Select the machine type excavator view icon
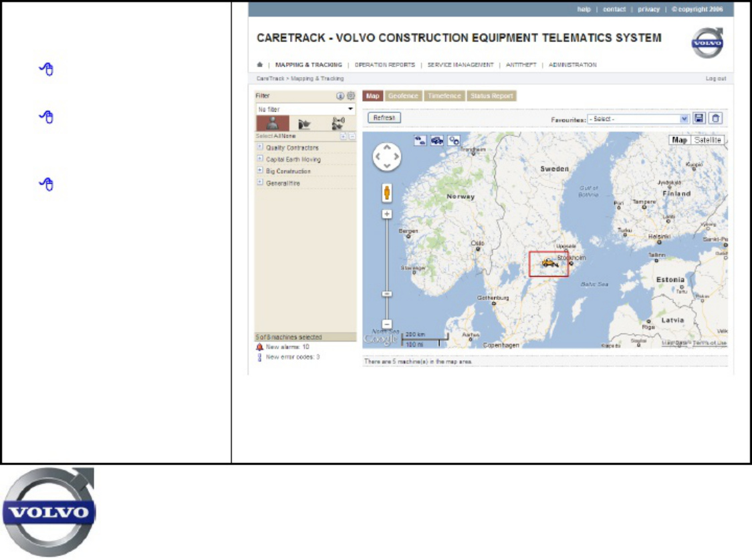Image resolution: width=752 pixels, height=560 pixels. click(x=305, y=124)
